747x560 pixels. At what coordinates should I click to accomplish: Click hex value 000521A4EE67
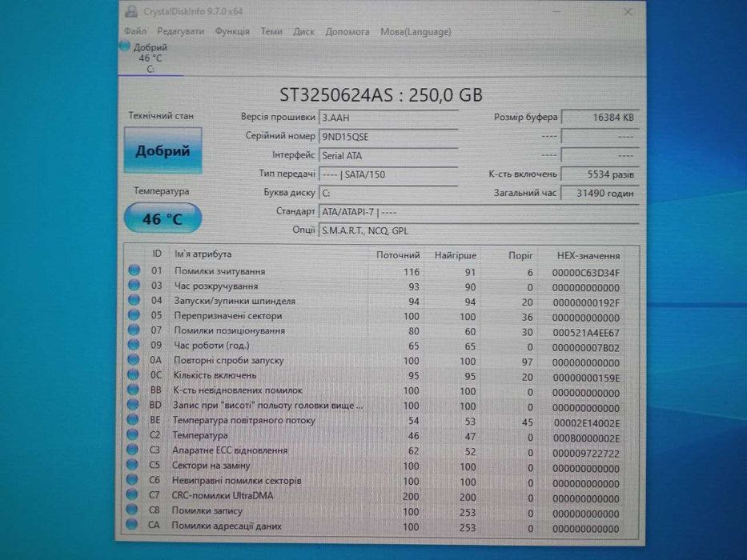(x=586, y=333)
